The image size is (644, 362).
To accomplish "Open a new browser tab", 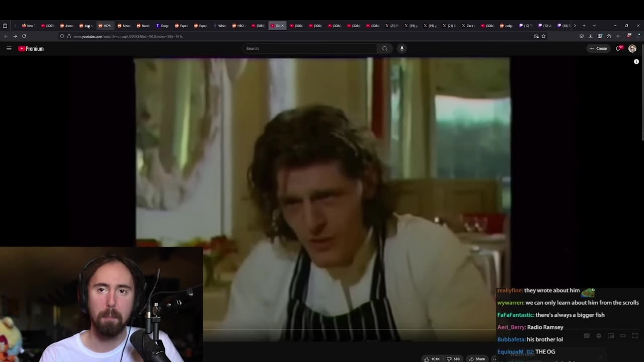I will click(584, 26).
